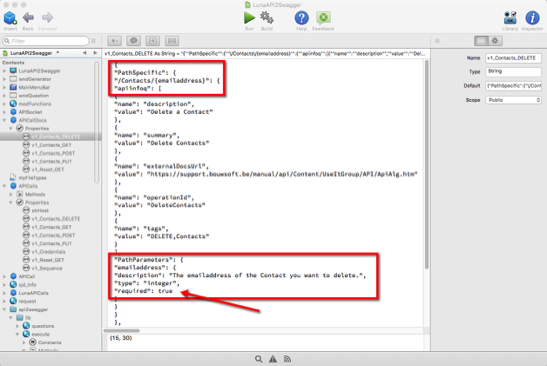This screenshot has height=366, width=547.
Task: Select the questions item in lib folder
Action: point(43,326)
